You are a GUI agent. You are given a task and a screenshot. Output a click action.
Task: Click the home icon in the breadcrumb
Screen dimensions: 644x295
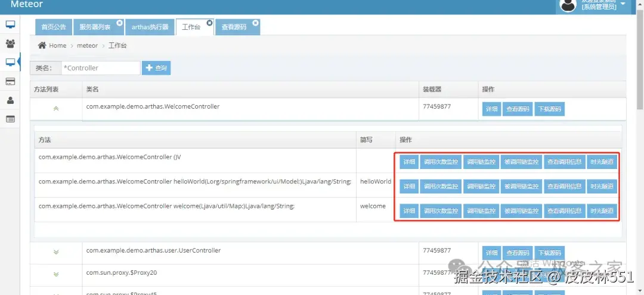coord(42,45)
